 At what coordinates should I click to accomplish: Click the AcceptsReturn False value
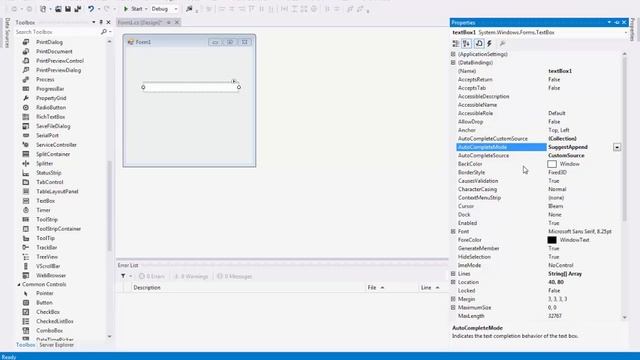point(554,80)
